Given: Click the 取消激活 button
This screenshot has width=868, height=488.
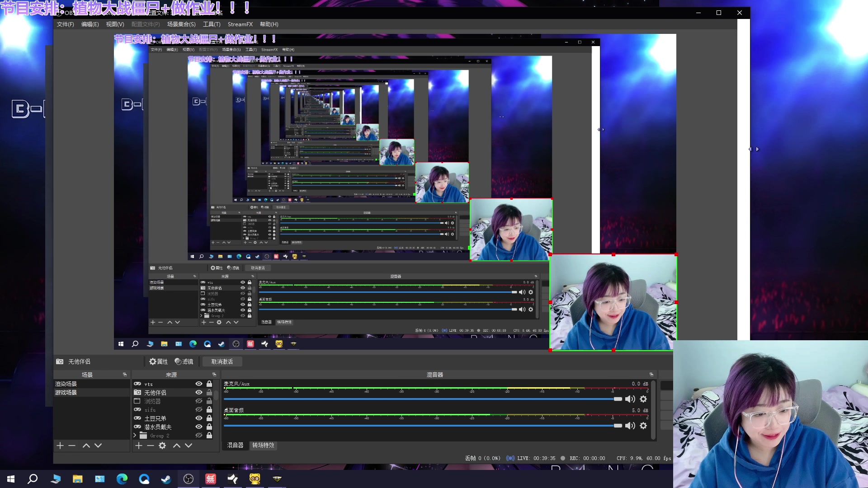Looking at the screenshot, I should point(222,361).
